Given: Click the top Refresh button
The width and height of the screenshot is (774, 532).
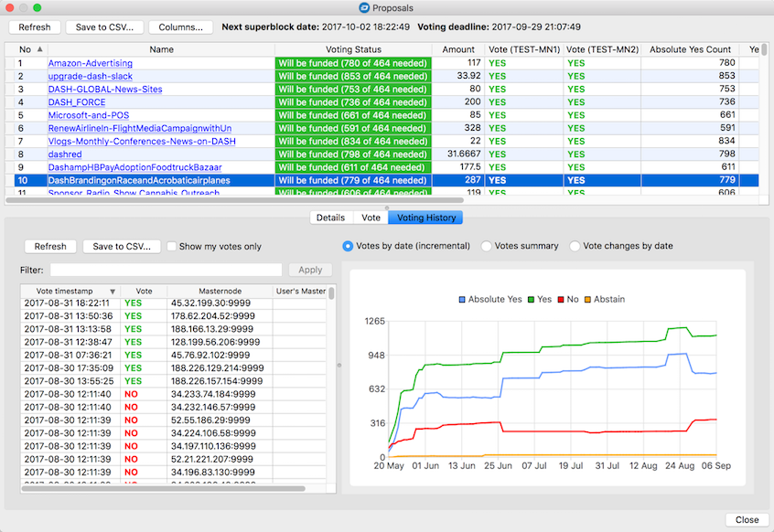Looking at the screenshot, I should [35, 27].
